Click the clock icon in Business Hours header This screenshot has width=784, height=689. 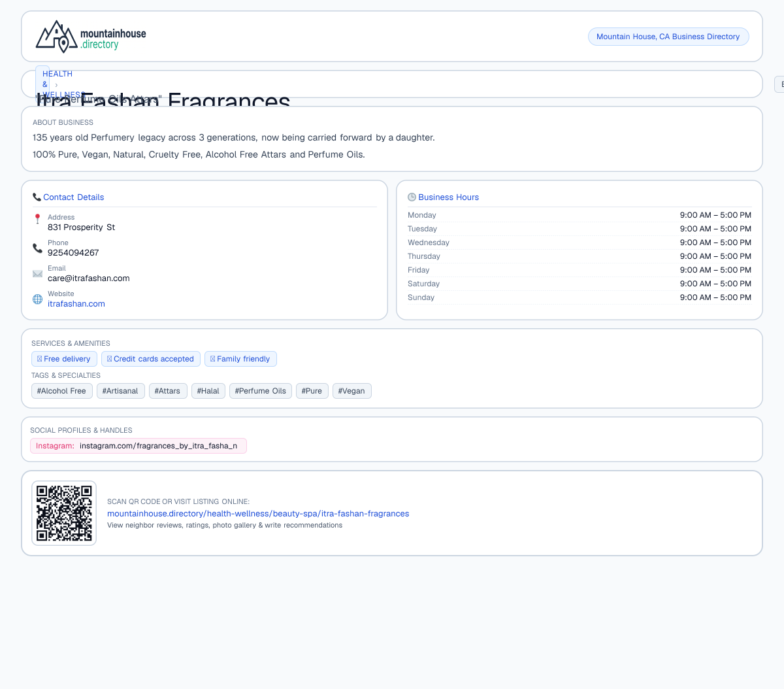[x=412, y=197]
